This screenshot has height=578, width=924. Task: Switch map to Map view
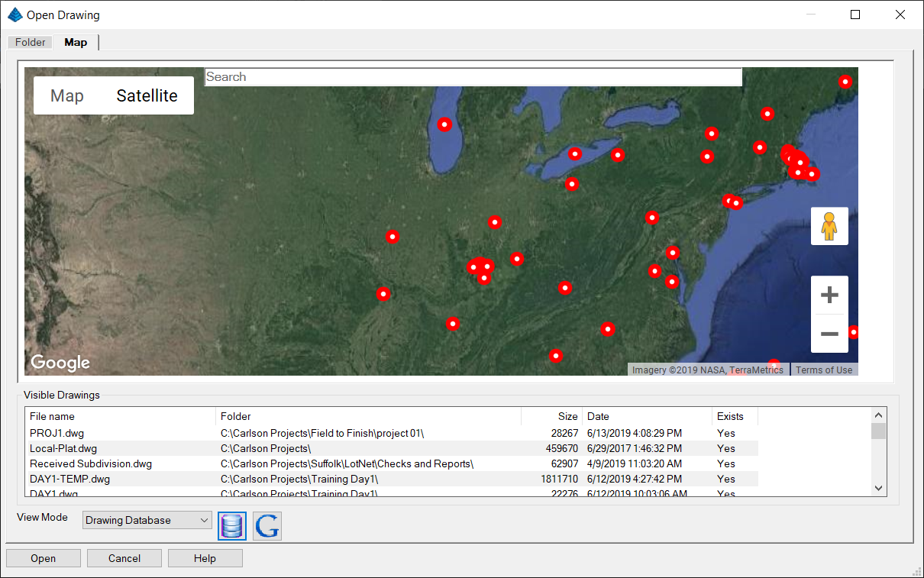67,95
